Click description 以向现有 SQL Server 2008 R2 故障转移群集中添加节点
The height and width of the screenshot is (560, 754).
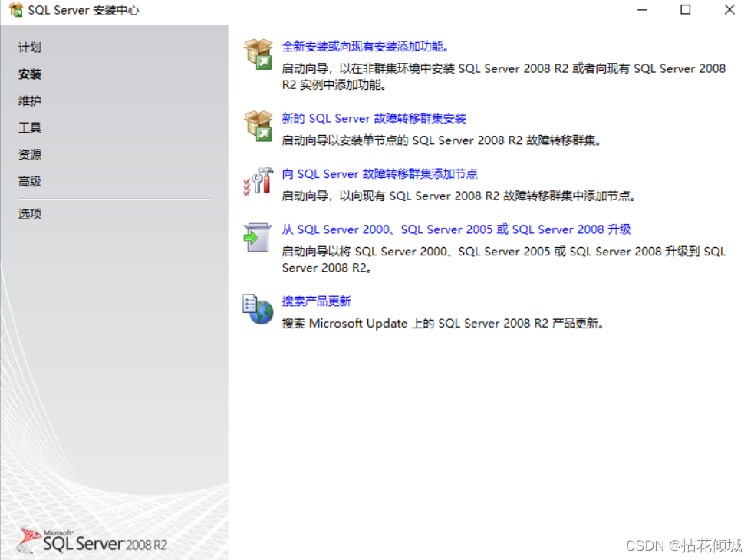458,196
